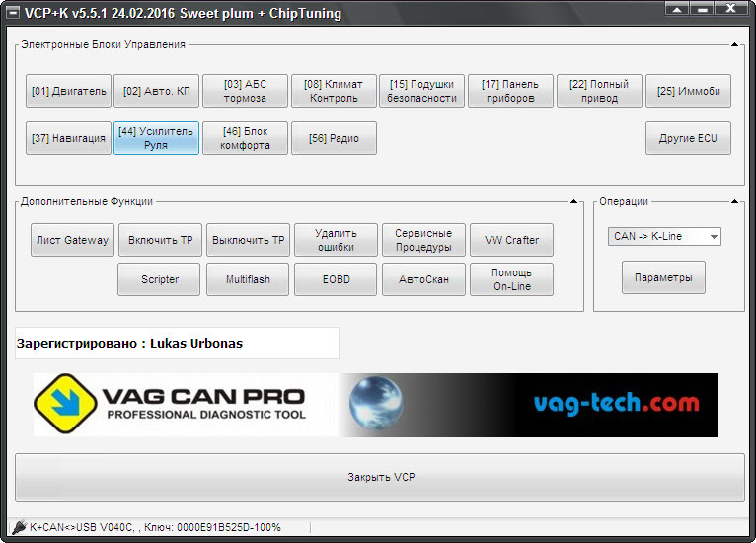Image resolution: width=756 pixels, height=543 pixels.
Task: Open the [01] Двигатель engine module
Action: (68, 91)
